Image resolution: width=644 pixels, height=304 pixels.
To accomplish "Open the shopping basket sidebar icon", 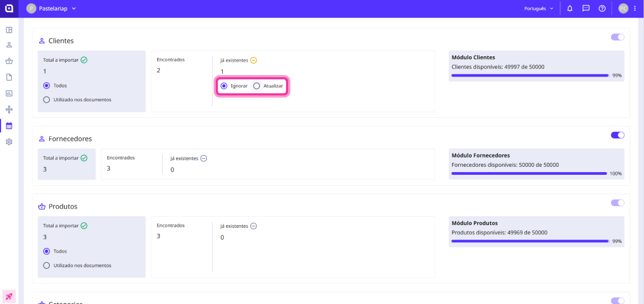I will click(x=9, y=61).
